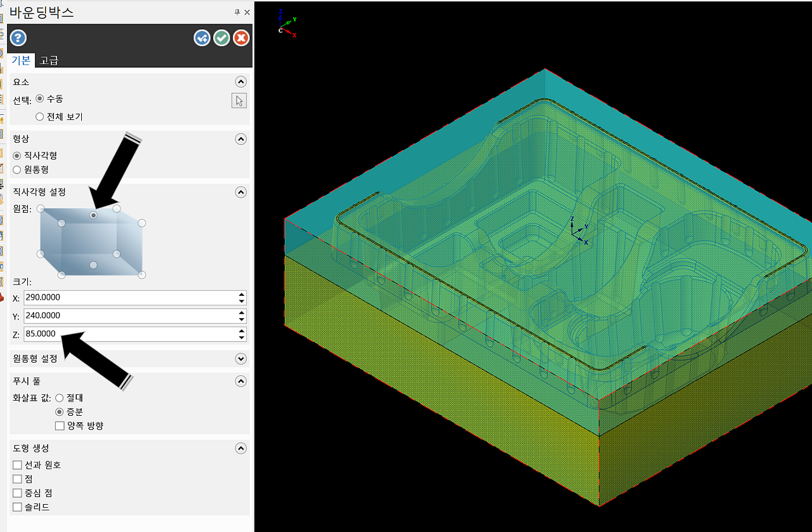This screenshot has height=532, width=812.
Task: Click the WCS axis gnomon on the model
Action: pos(579,232)
